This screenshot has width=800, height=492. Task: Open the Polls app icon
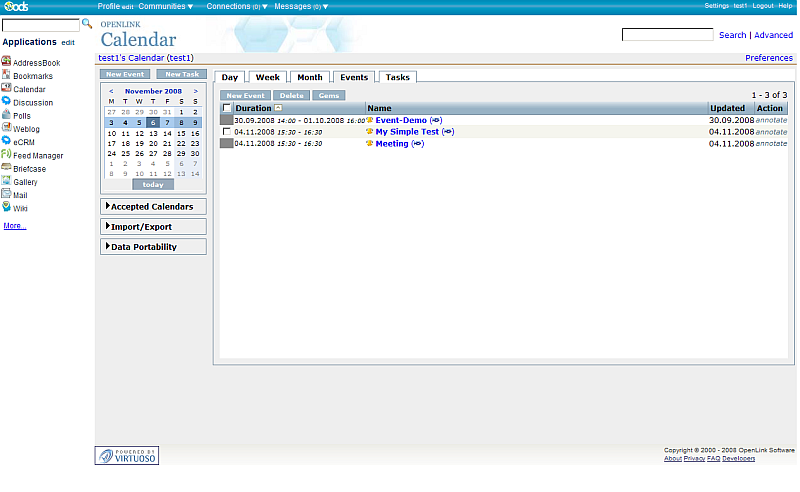click(x=6, y=115)
